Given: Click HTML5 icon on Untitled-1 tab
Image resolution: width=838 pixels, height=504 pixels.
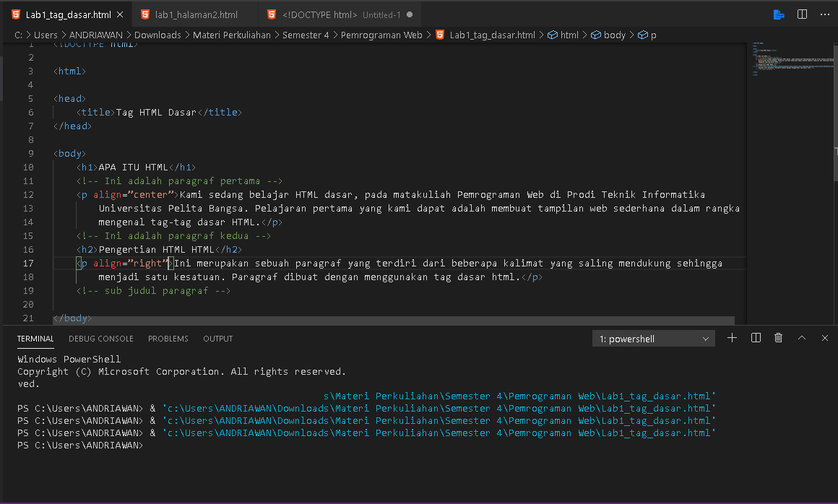Looking at the screenshot, I should (x=272, y=14).
